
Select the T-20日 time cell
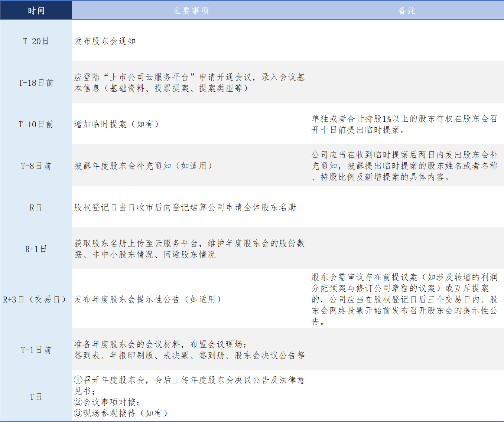click(36, 41)
